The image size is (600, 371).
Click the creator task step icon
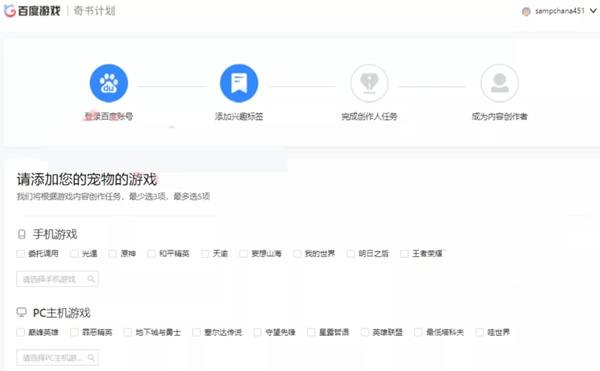pos(369,83)
